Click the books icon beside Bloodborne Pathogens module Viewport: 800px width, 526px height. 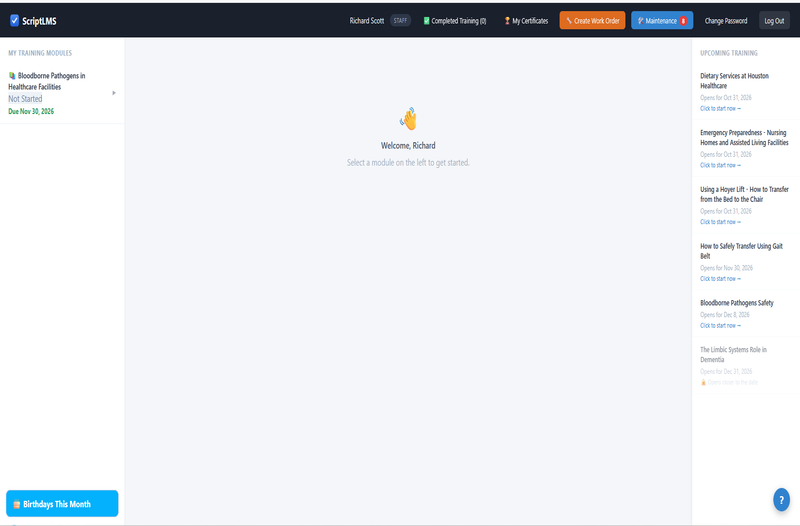(x=12, y=76)
